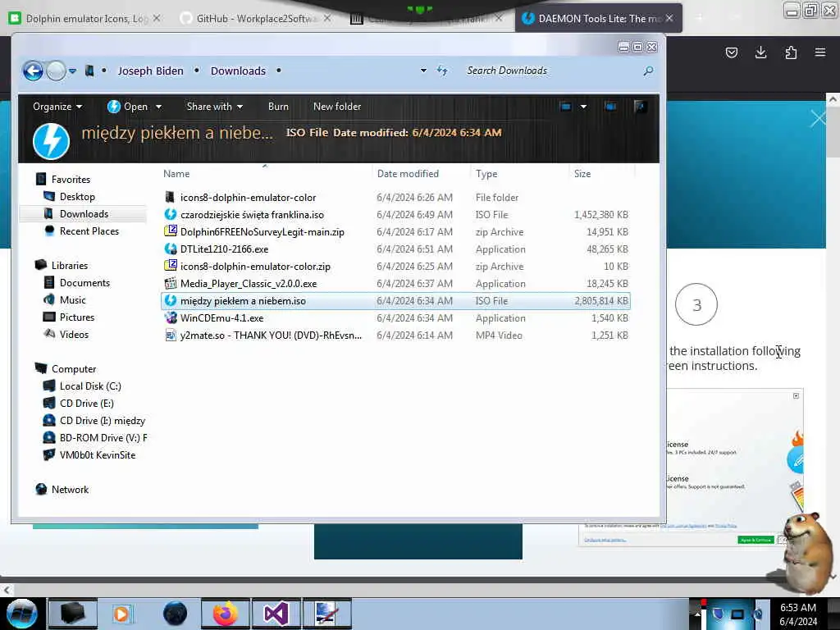Select Media_Player_Classic_v2.0.0.exe
Screen dimensions: 840x630
pos(395,283)
